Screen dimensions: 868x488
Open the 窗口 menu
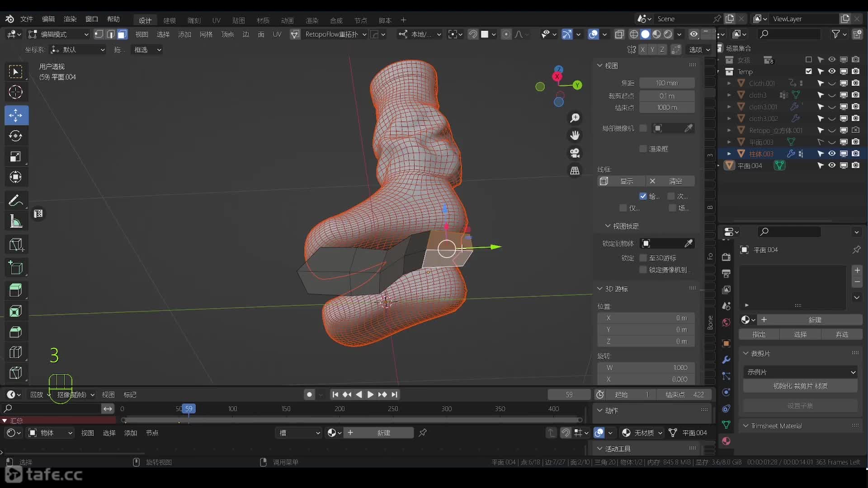point(92,19)
